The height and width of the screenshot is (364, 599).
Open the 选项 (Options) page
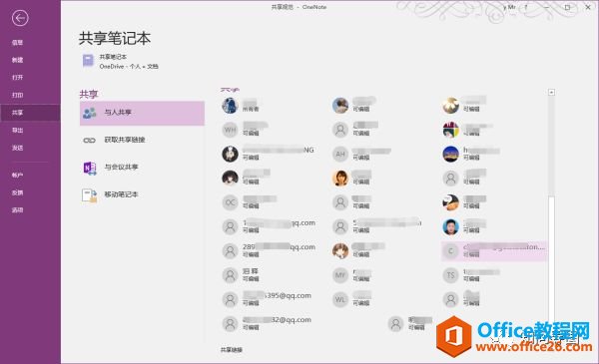[17, 209]
